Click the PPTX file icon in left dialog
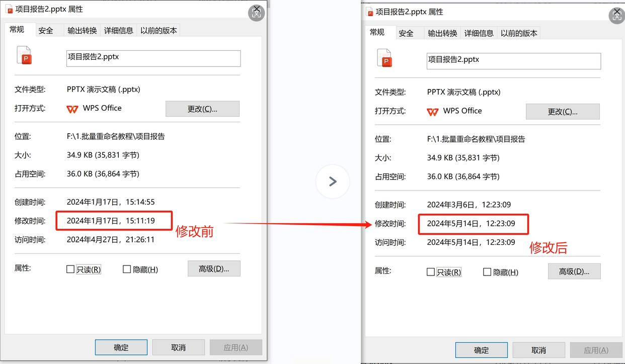This screenshot has height=364, width=625. click(x=24, y=55)
